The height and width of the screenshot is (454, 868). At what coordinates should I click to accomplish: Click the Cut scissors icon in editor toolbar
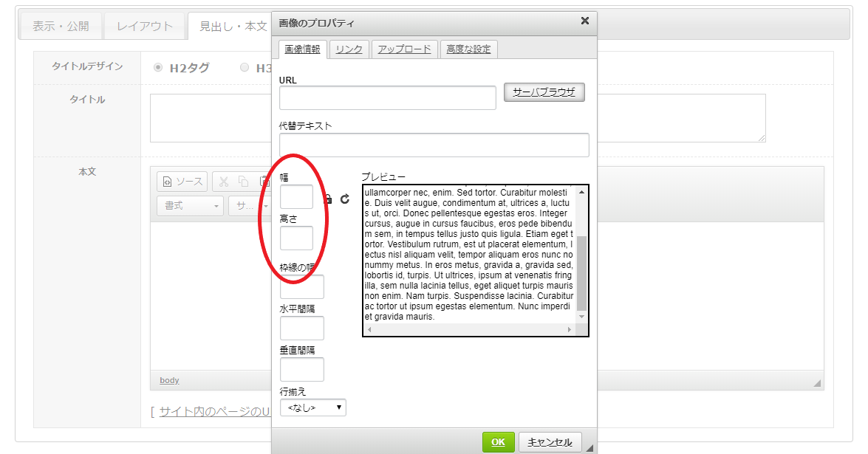(x=224, y=182)
